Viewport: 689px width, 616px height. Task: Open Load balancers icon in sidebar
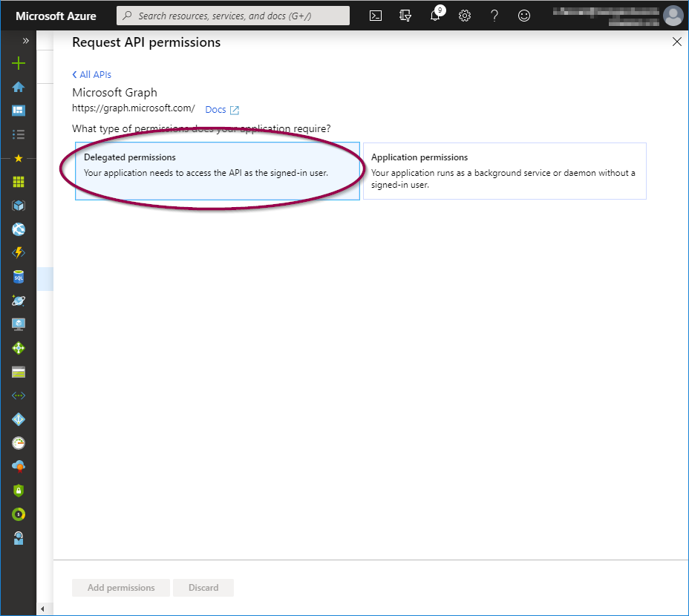pos(19,348)
